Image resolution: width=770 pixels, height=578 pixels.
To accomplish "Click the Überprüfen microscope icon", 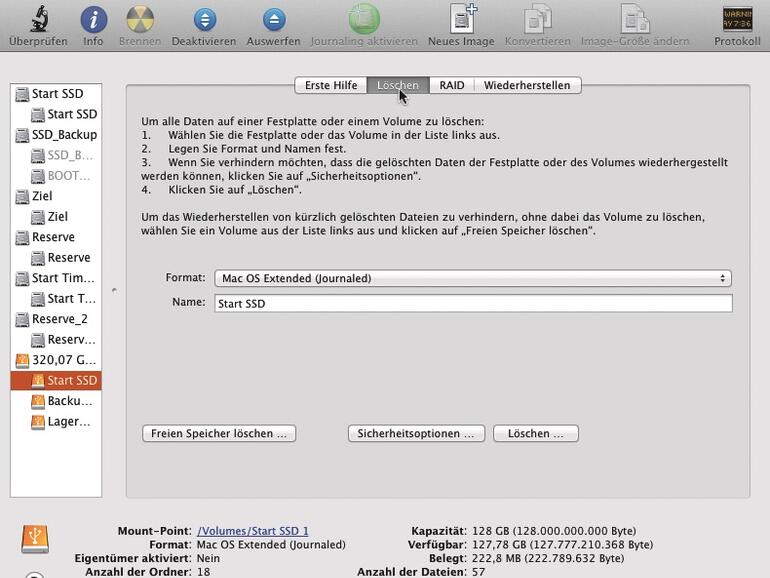I will click(x=39, y=19).
